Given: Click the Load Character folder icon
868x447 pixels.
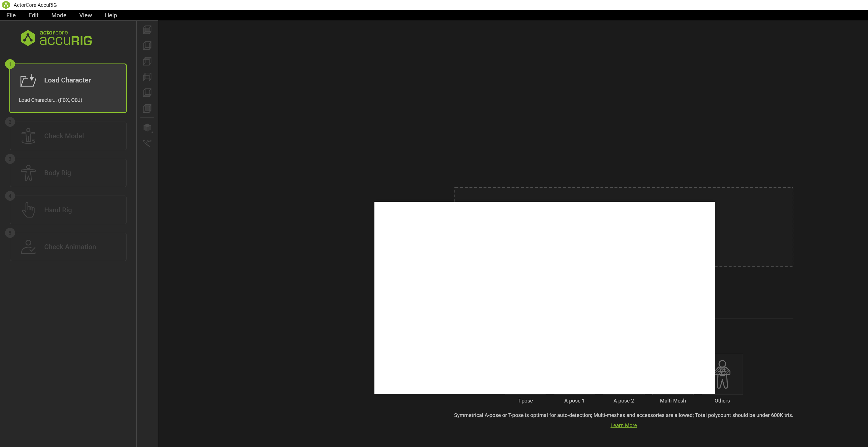Looking at the screenshot, I should pyautogui.click(x=28, y=80).
